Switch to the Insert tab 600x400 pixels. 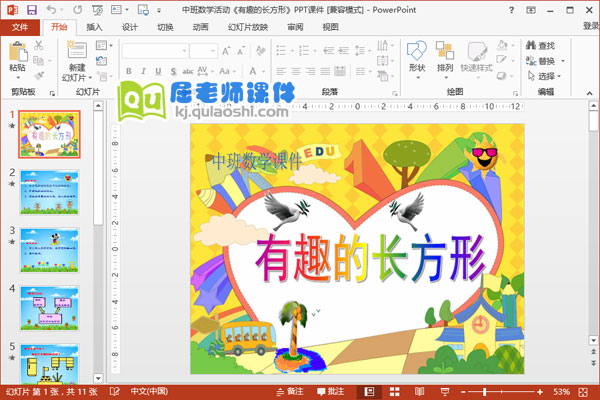click(94, 27)
